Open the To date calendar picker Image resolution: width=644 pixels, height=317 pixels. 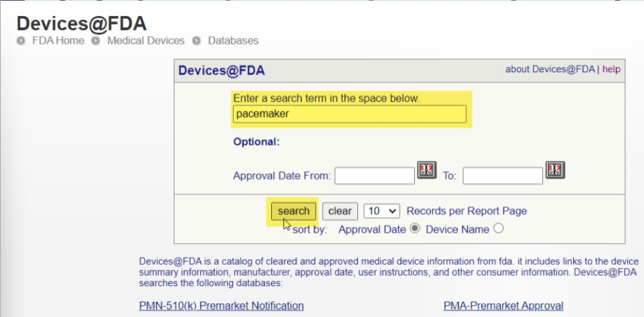[554, 171]
